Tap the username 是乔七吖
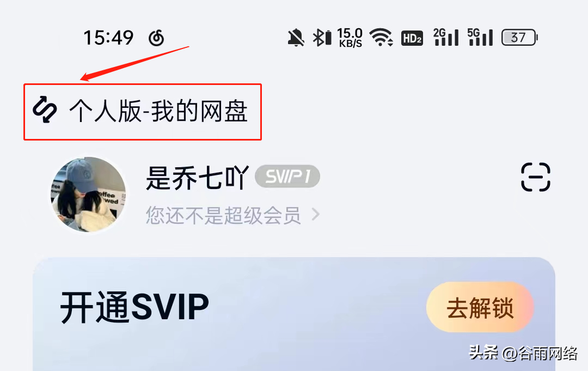The image size is (588, 371). (197, 178)
